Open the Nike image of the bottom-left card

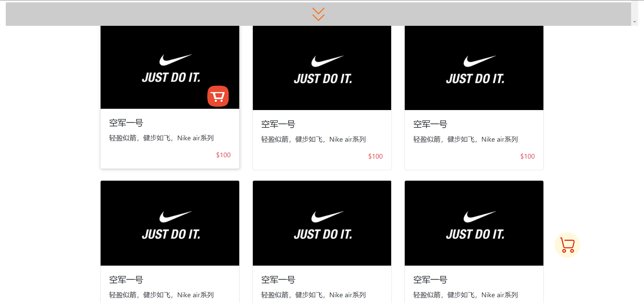click(x=170, y=223)
